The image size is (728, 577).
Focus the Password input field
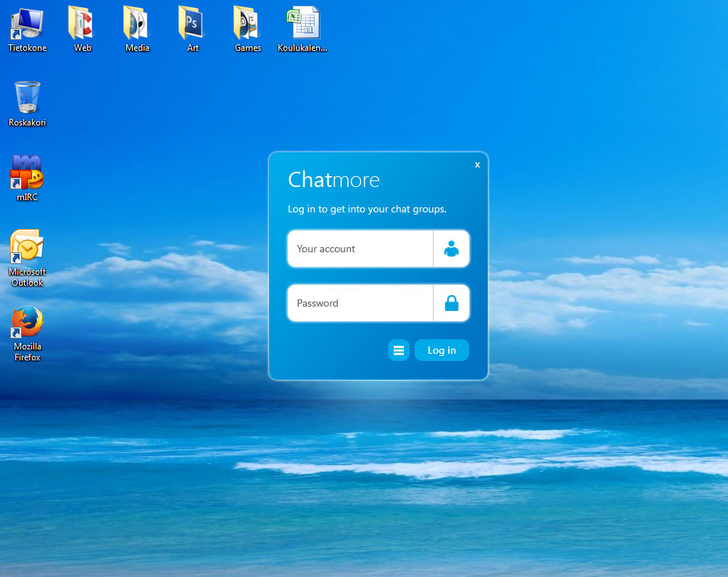pos(360,303)
